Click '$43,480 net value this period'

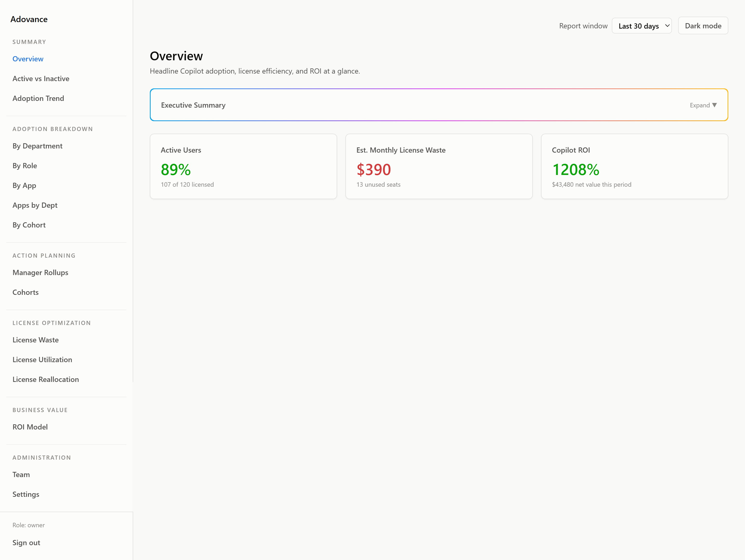pyautogui.click(x=592, y=184)
